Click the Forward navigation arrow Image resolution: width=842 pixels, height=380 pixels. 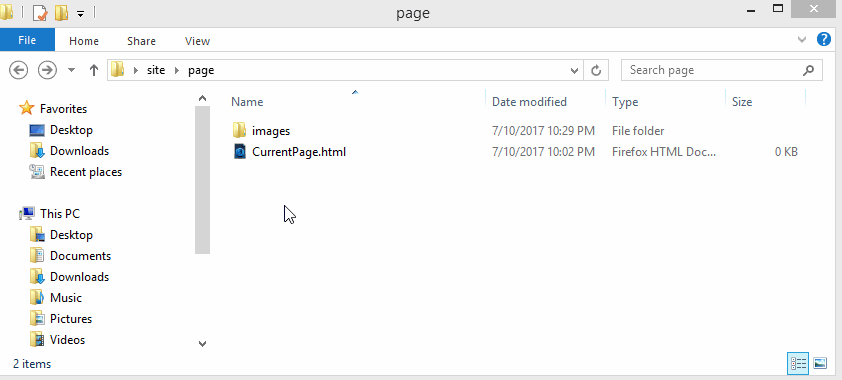coord(47,70)
